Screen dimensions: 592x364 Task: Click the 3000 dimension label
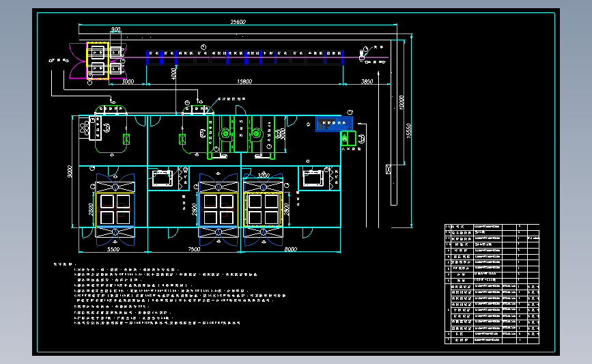coord(128,81)
